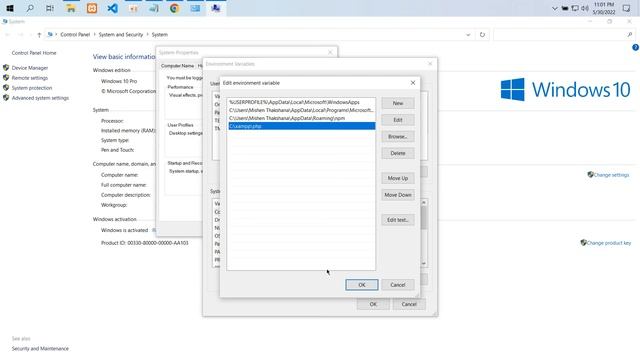Click the system variables list scrollbar

[x=424, y=218]
